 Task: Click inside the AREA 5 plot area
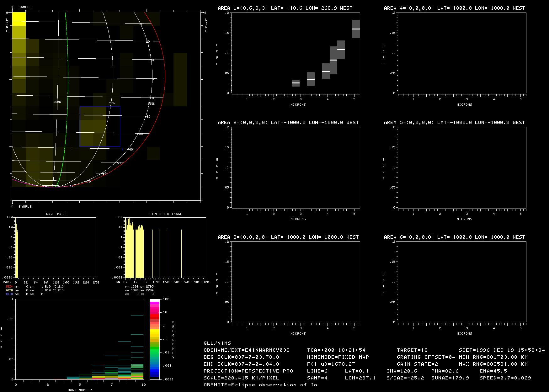(x=462, y=167)
